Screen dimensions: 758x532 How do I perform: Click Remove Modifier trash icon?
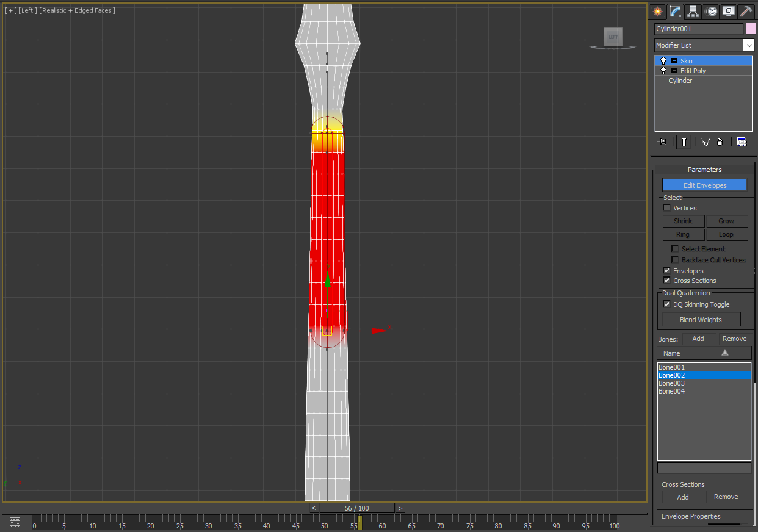[720, 142]
